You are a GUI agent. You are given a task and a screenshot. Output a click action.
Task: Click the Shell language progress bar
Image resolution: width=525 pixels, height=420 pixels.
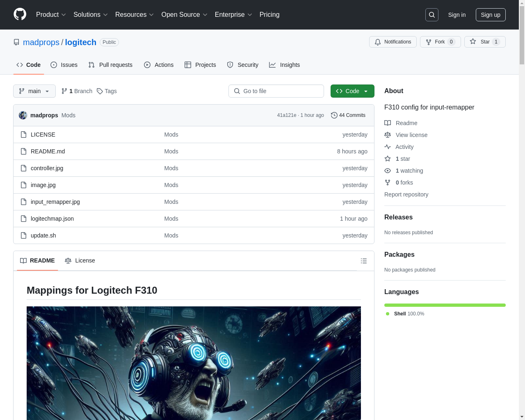(x=445, y=305)
